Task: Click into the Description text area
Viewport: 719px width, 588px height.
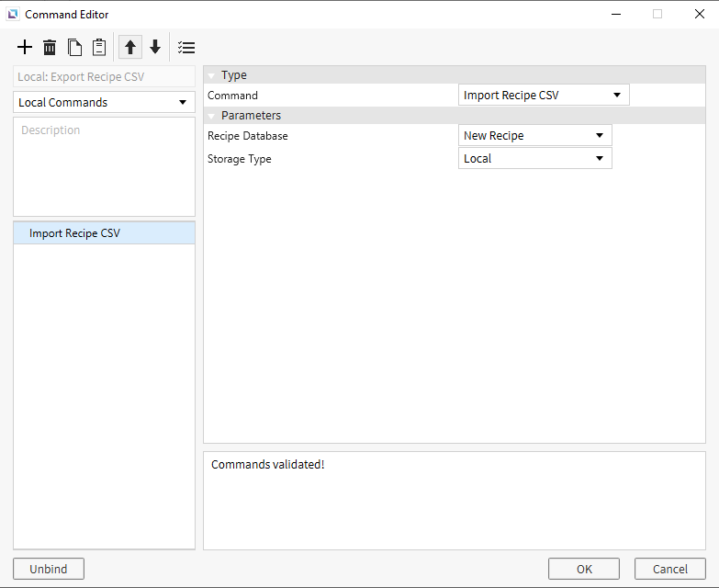Action: coord(104,166)
